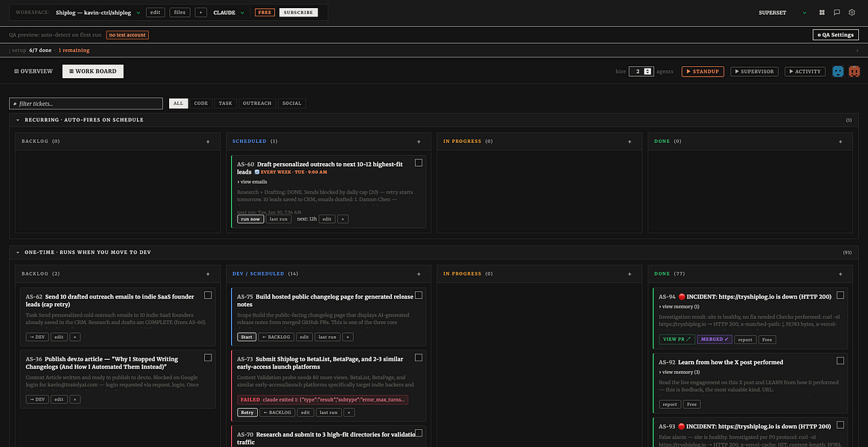
Task: Add a ticket to recurring In Progress column
Action: coord(630,142)
